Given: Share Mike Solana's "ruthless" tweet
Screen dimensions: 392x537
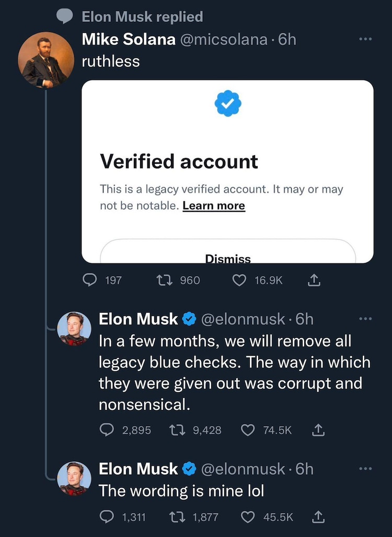Looking at the screenshot, I should tap(314, 280).
